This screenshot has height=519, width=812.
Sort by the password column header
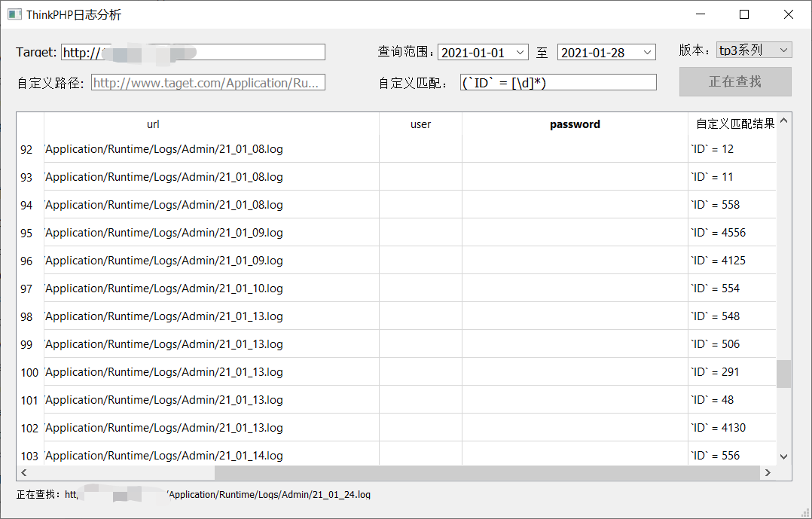575,124
